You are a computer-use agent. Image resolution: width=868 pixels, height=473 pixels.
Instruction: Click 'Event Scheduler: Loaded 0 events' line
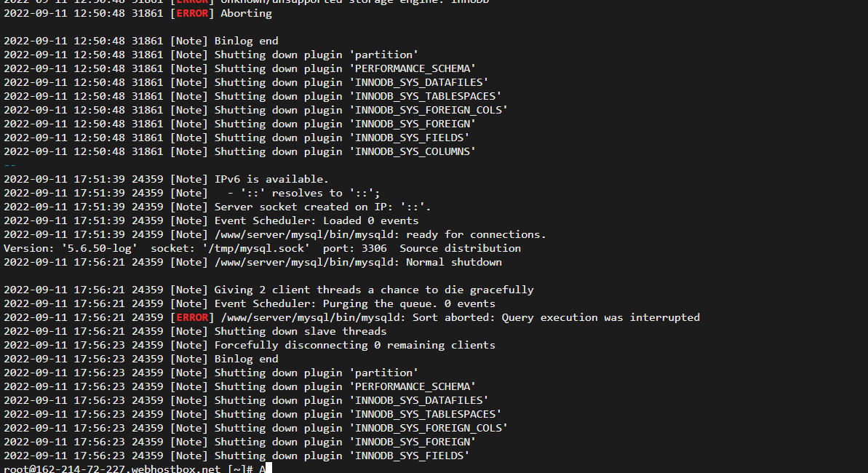coord(316,220)
